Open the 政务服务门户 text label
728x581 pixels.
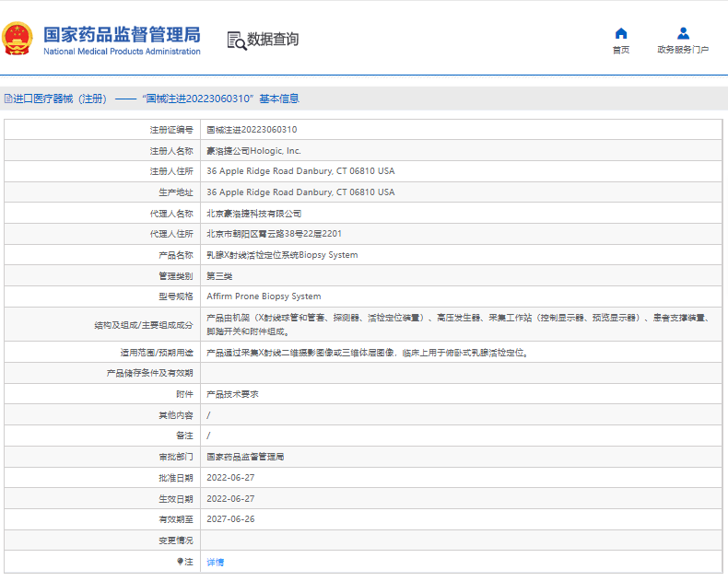(683, 51)
